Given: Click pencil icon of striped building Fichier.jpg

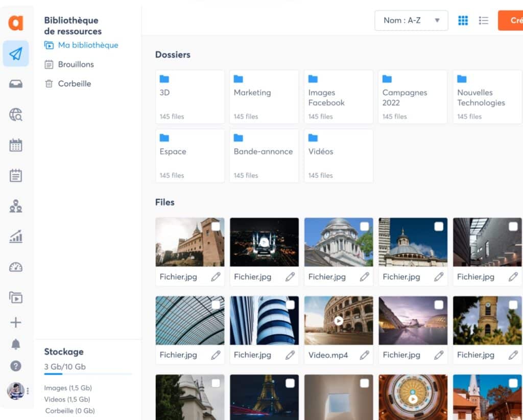Looking at the screenshot, I should 290,355.
